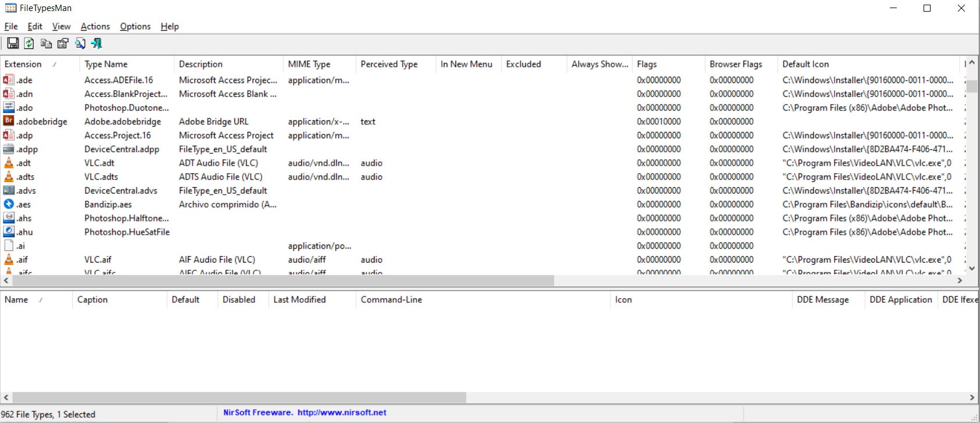Click the upper pane scroll-down arrow
Viewport: 980px width, 423px height.
[972, 268]
